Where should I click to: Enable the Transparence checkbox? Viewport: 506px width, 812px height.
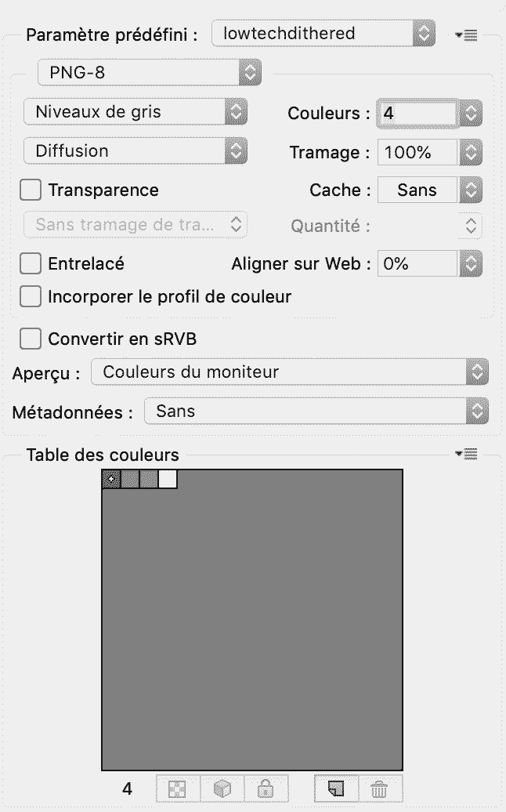coord(31,190)
